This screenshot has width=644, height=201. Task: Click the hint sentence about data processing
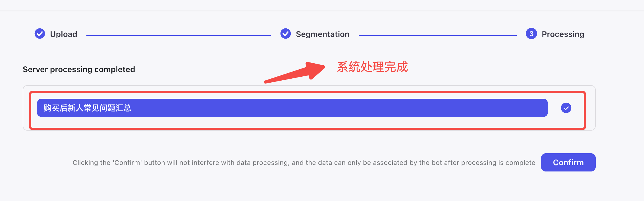click(x=304, y=163)
